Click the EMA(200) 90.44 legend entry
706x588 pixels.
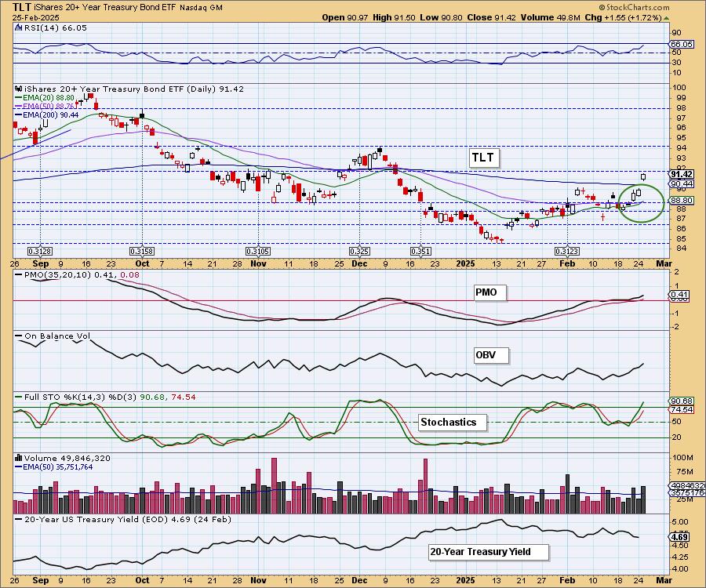(x=47, y=115)
